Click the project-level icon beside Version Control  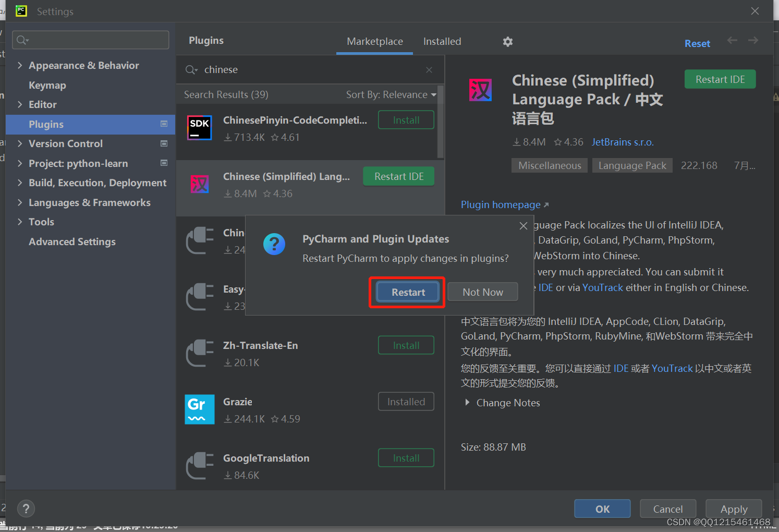[164, 143]
